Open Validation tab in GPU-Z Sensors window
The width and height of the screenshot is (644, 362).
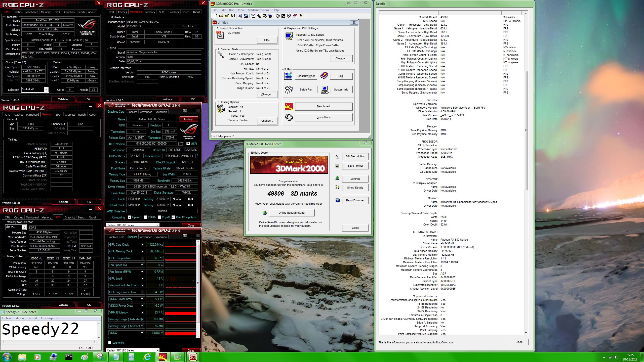pyautogui.click(x=161, y=237)
